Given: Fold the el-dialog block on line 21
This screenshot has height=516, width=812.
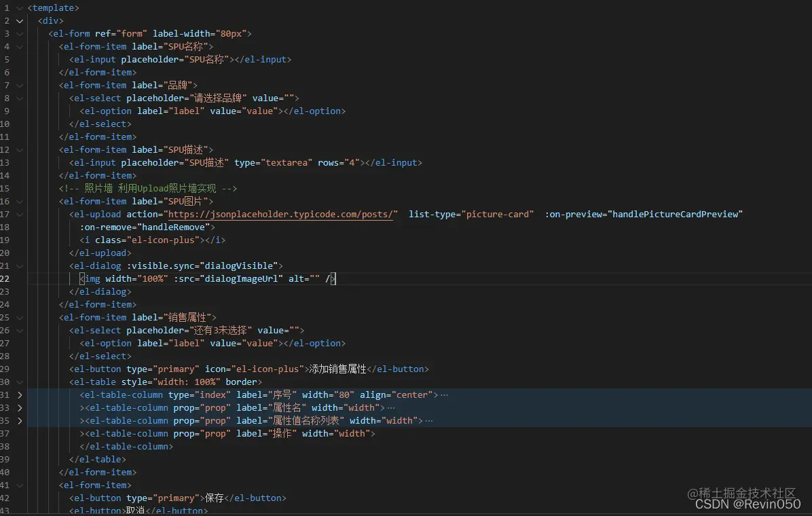Looking at the screenshot, I should point(20,266).
